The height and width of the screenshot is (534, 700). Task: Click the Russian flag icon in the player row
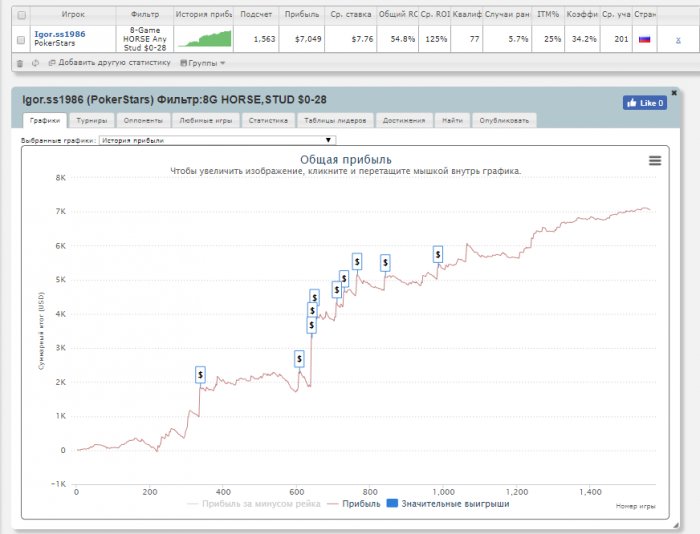pyautogui.click(x=644, y=39)
